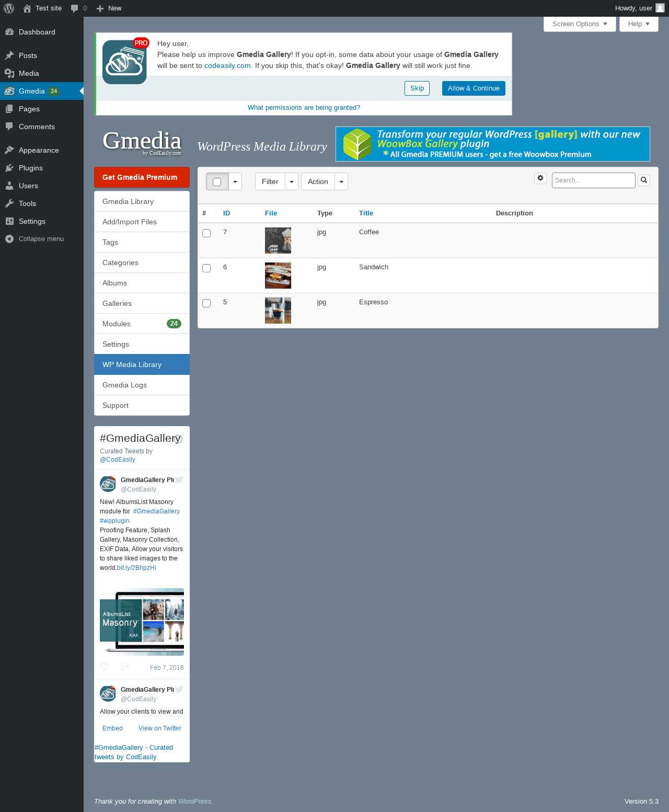This screenshot has width=669, height=812.
Task: Click the Action button
Action: [318, 181]
